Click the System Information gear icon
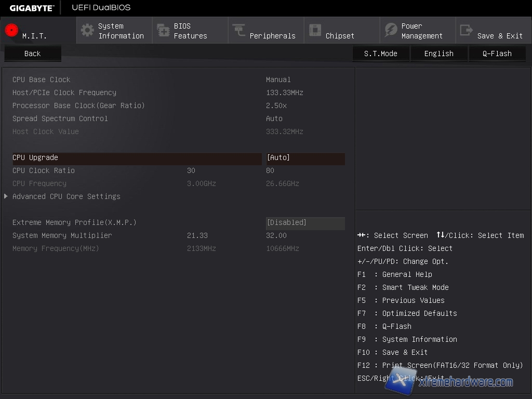Viewport: 532px width, 399px height. (x=87, y=30)
